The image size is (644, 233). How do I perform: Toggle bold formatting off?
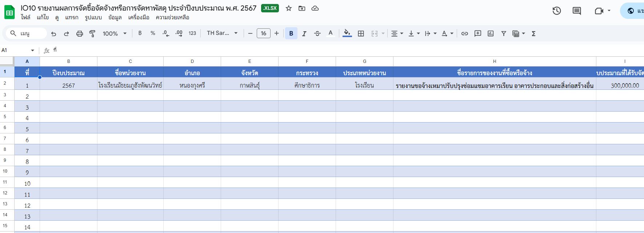[291, 33]
